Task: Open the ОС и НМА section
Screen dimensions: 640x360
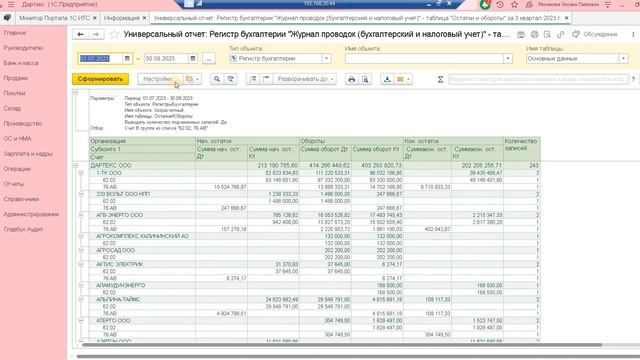Action: click(18, 138)
